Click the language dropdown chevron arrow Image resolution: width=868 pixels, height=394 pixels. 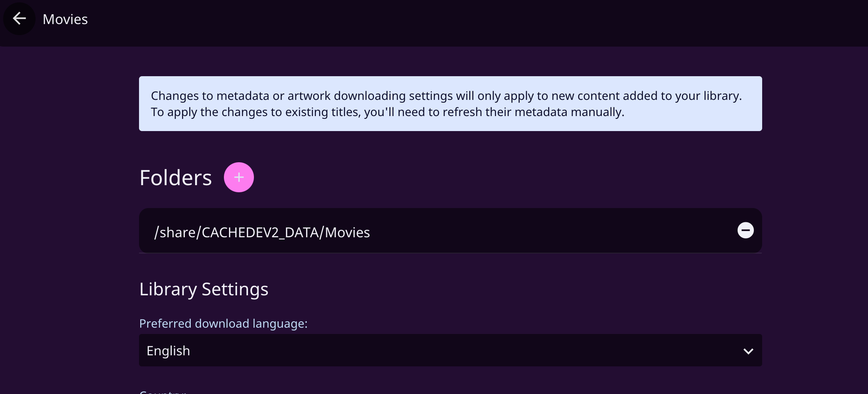(x=748, y=351)
